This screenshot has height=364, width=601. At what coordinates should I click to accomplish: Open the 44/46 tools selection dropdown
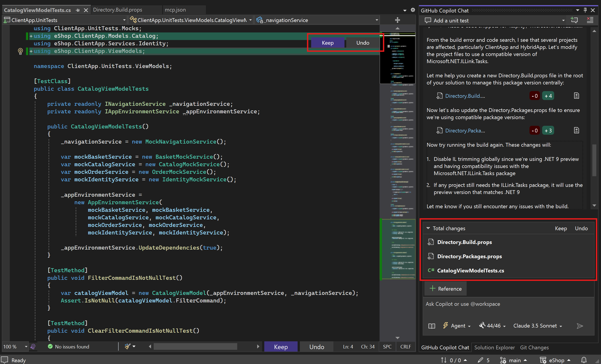(493, 326)
